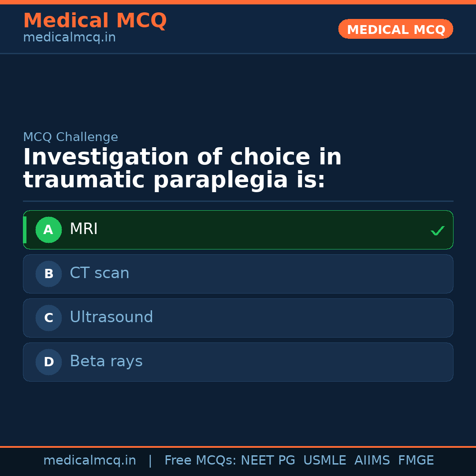476x476 pixels.
Task: Select the circular C badge icon
Action: pos(48,318)
